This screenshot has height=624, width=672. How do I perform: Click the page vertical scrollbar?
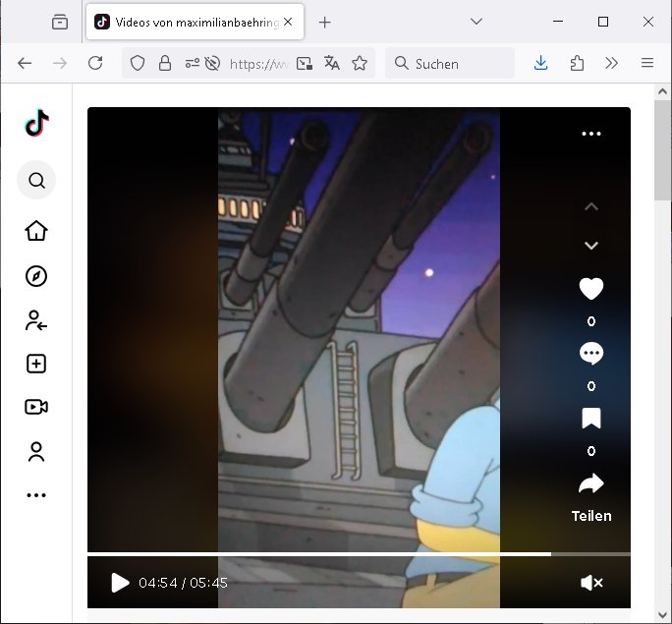coord(662,150)
